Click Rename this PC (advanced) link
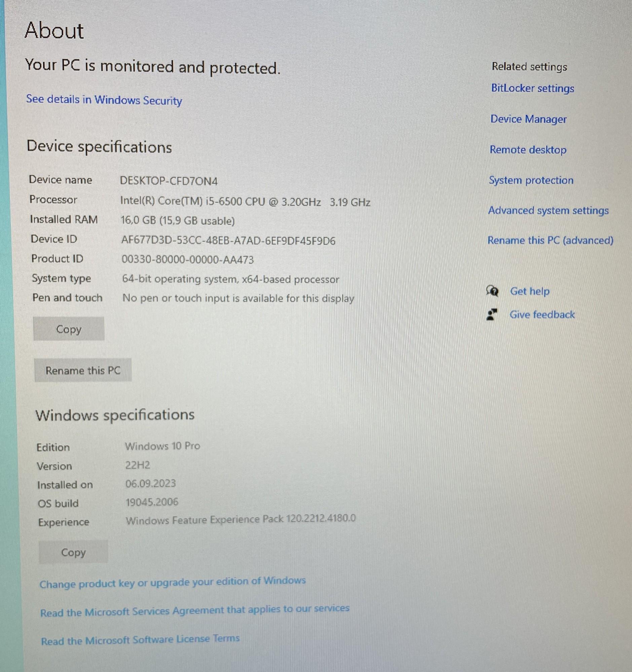632x672 pixels. click(550, 240)
